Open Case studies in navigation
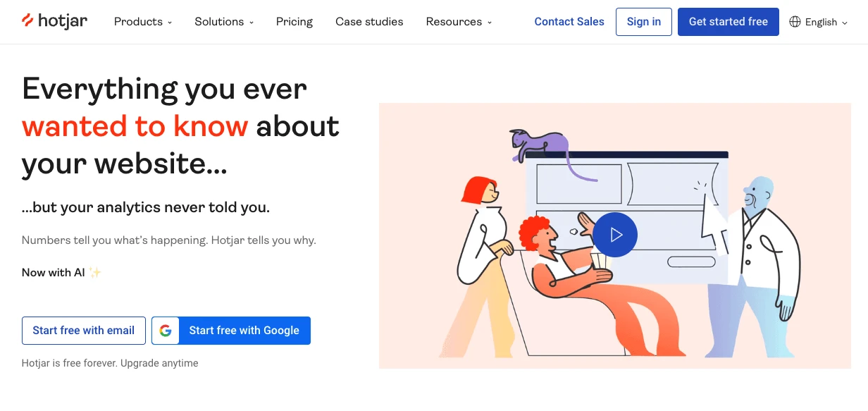 (x=369, y=22)
